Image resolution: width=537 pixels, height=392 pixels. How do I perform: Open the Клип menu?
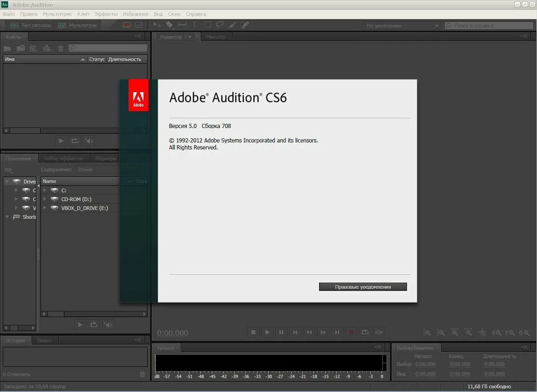coord(83,14)
